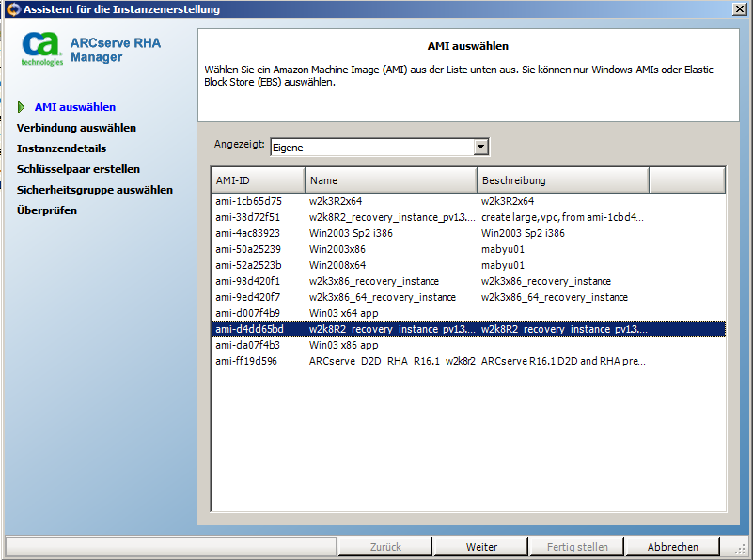
Task: Select the Win2008x64 AMI row
Action: point(337,265)
